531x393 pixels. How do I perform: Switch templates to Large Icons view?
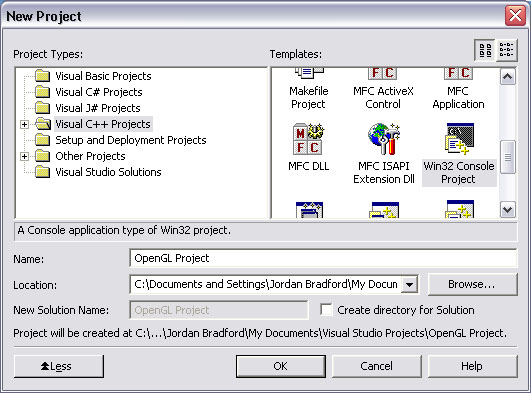point(485,50)
